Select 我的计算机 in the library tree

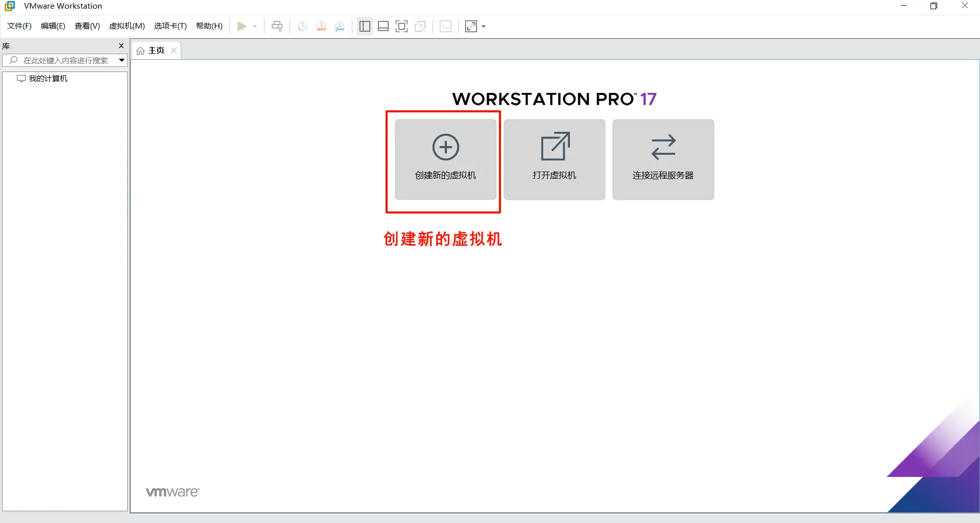coord(48,78)
